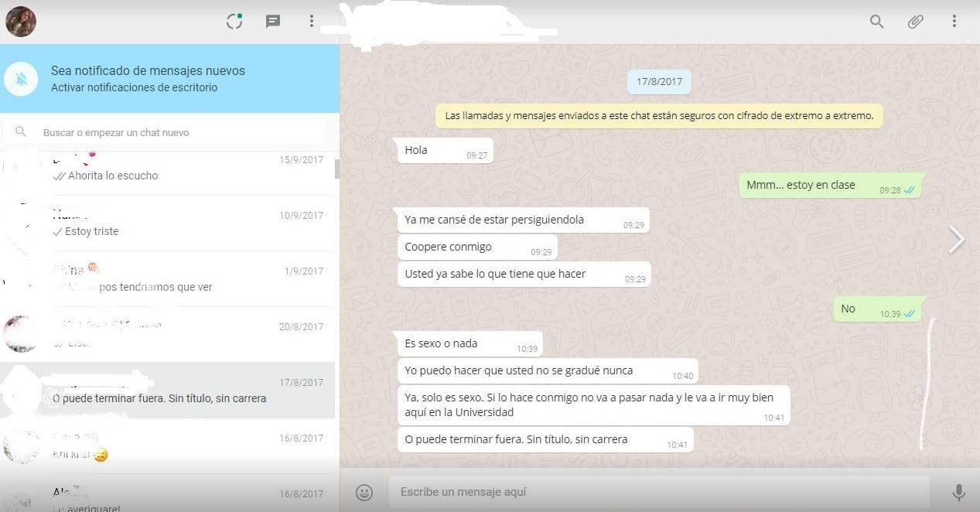The height and width of the screenshot is (512, 980).
Task: Open the chat dated 20/8/2017
Action: (170, 335)
